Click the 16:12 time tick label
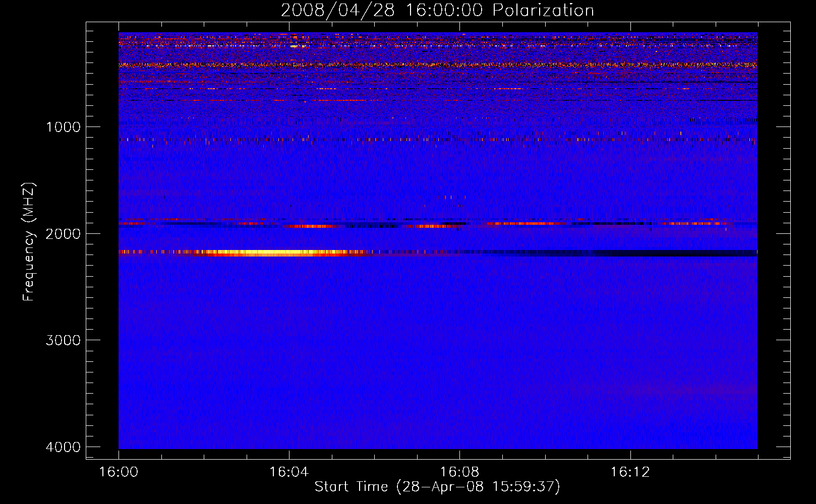The height and width of the screenshot is (504, 816). 630,472
